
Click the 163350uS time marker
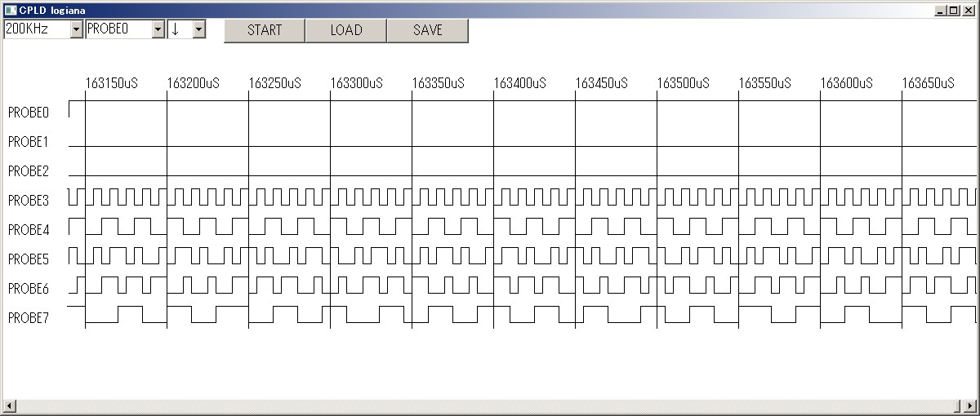pos(439,83)
